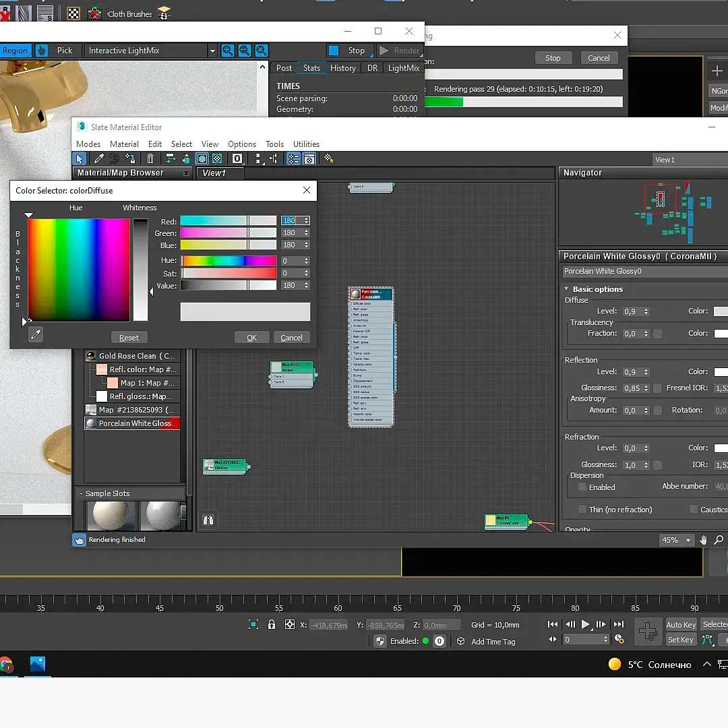Pick material from object eyedropper in Slate toolbar
The height and width of the screenshot is (728, 728).
tap(98, 159)
